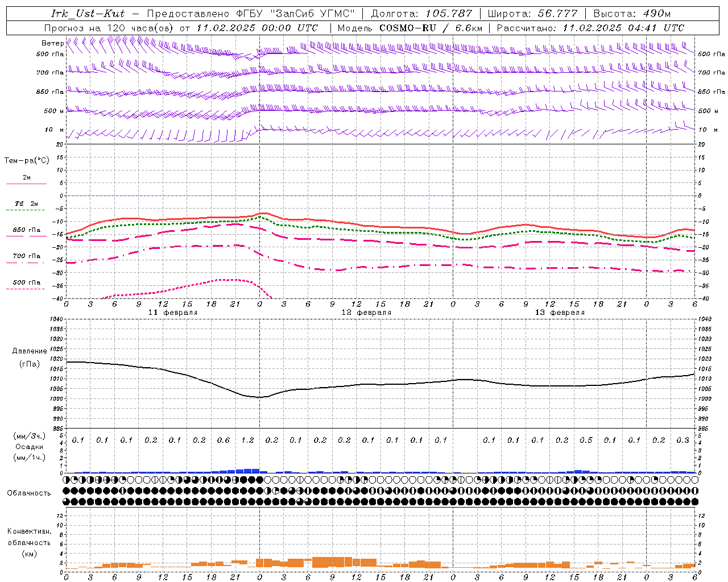Click the (мм/3ч.) precipitation unit label
This screenshot has width=728, height=582.
pyautogui.click(x=28, y=436)
